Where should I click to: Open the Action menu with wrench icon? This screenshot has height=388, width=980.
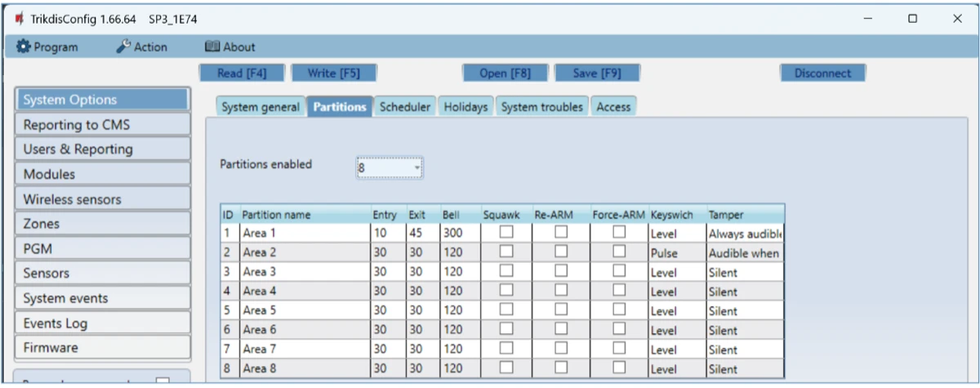141,47
